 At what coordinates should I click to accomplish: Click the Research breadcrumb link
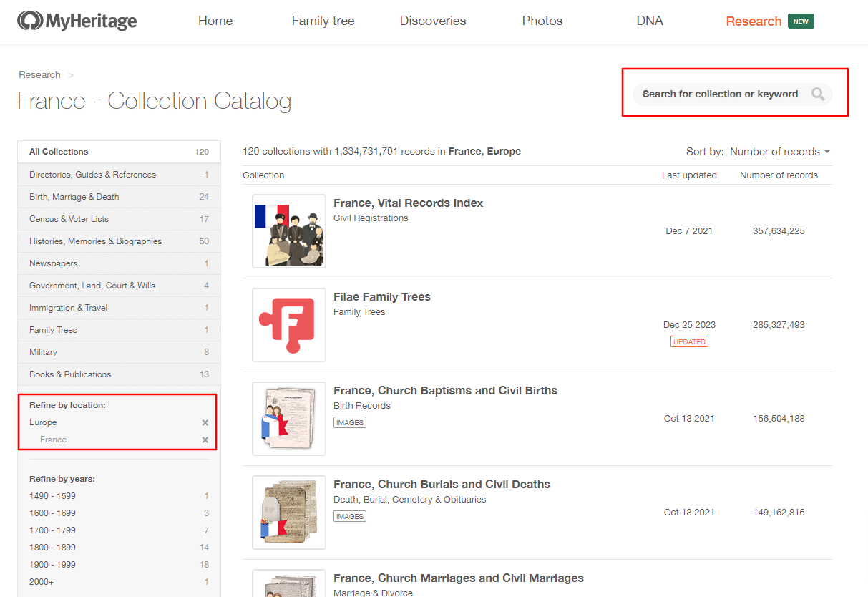click(39, 74)
